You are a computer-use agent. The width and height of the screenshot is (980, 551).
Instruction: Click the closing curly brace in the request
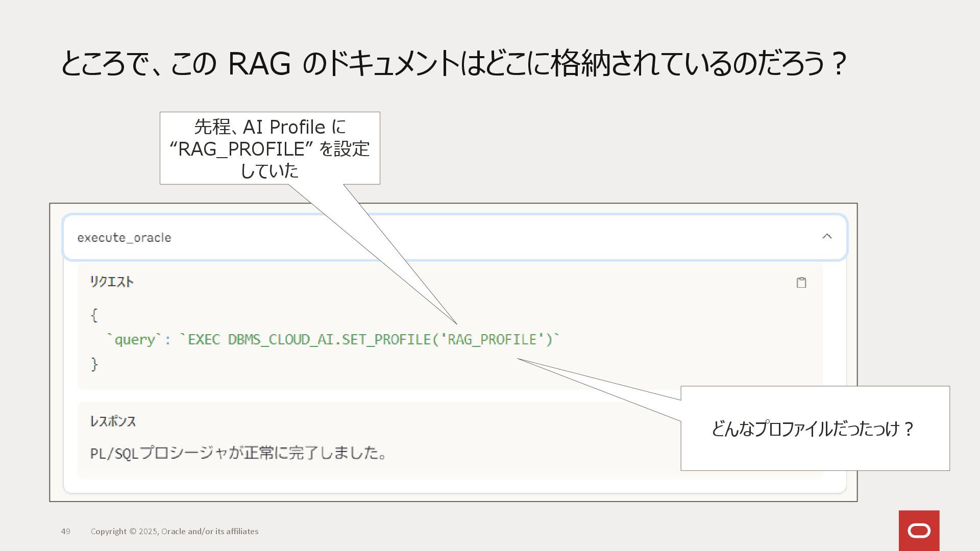point(94,364)
